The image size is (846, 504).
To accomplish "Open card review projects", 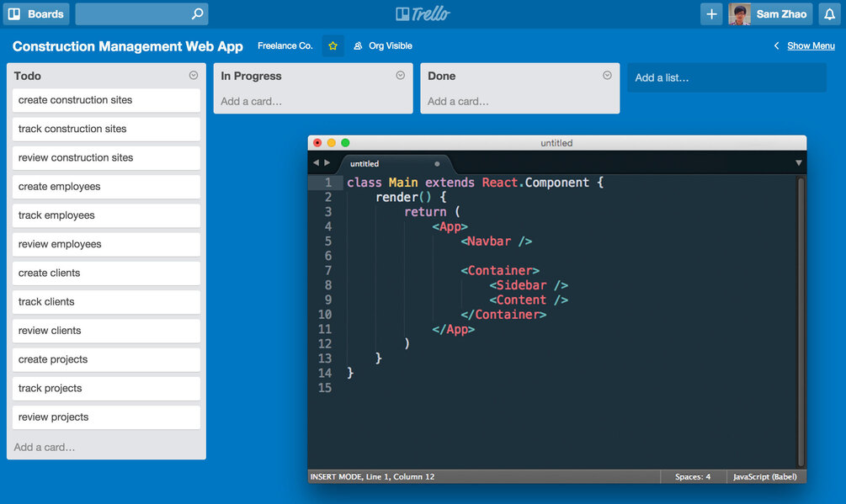I will [106, 417].
